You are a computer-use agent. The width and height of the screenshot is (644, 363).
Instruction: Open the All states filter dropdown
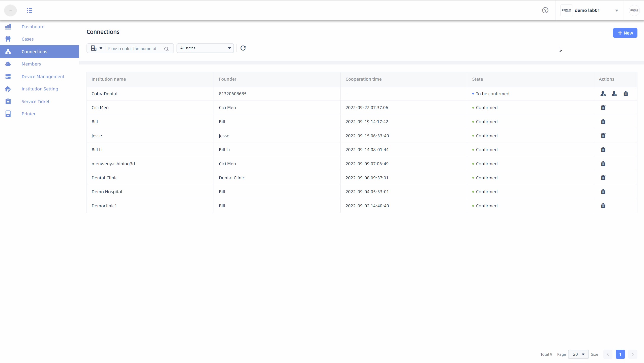point(205,48)
